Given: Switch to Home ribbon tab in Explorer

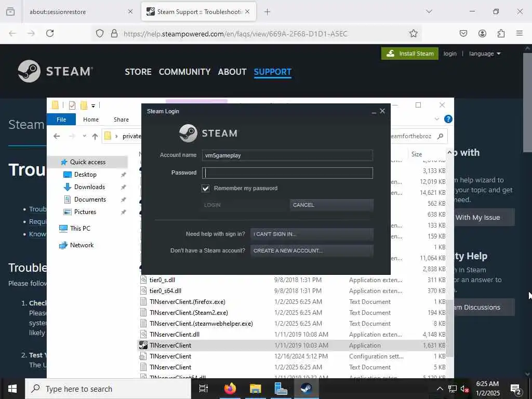Looking at the screenshot, I should pyautogui.click(x=91, y=119).
